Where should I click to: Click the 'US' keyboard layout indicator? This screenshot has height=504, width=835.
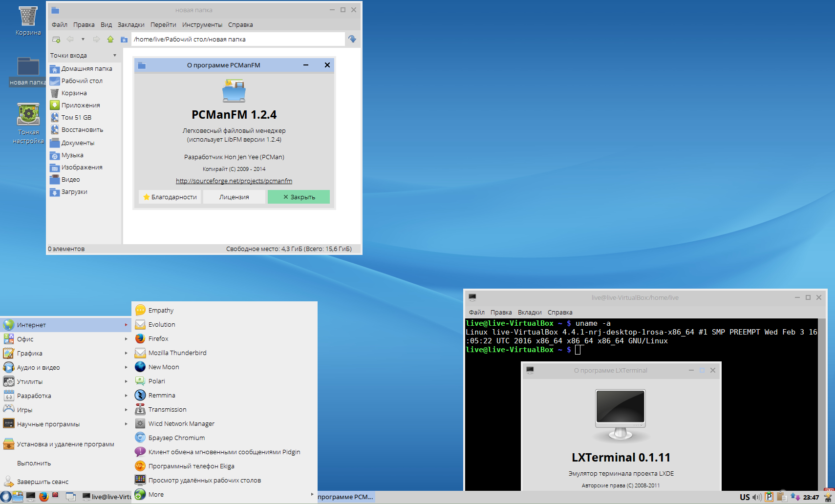coord(745,497)
